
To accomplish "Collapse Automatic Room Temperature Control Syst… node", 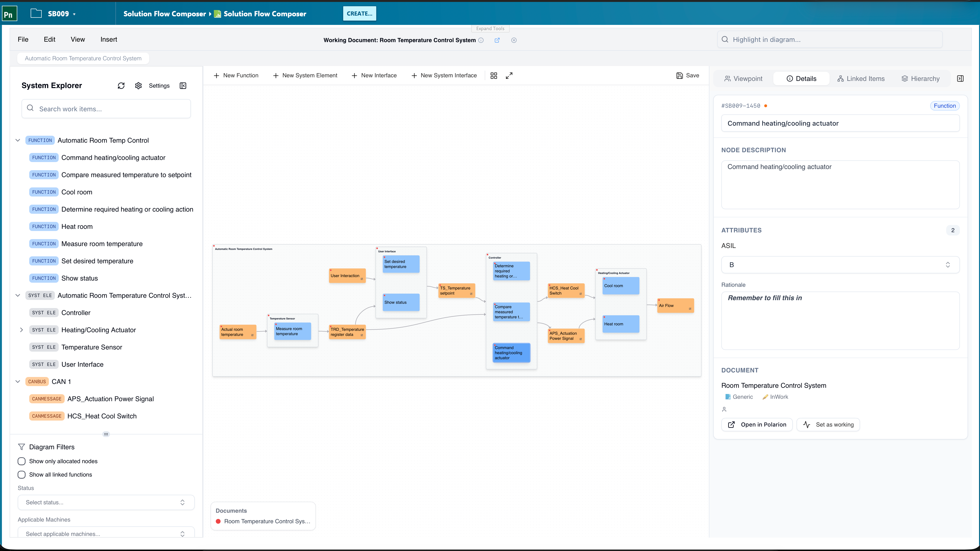I will (17, 295).
